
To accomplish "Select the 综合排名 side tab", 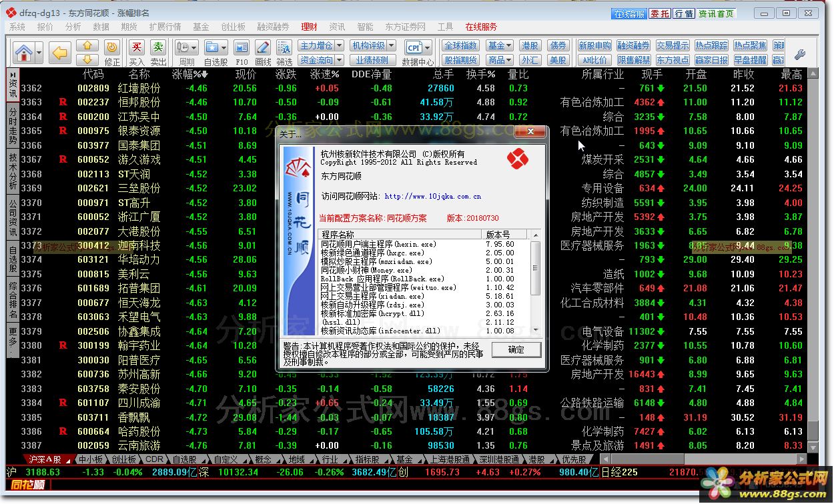I will [x=13, y=299].
